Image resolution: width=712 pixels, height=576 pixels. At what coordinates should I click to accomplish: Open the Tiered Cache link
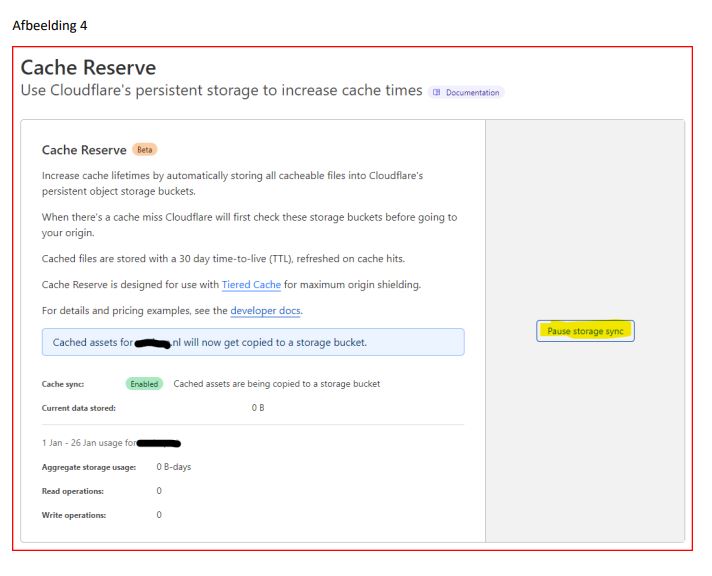pos(251,285)
